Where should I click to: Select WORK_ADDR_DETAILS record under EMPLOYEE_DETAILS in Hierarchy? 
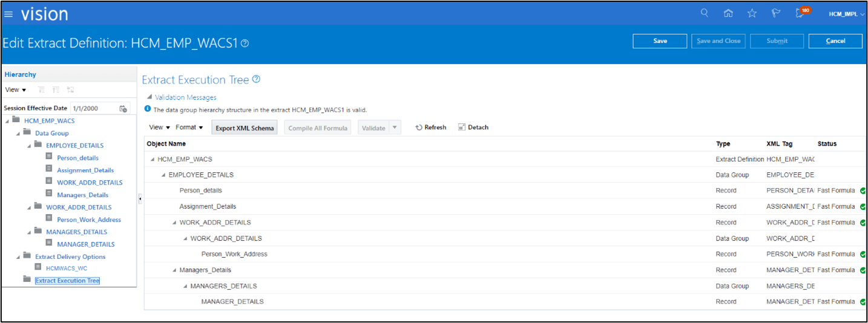[90, 183]
